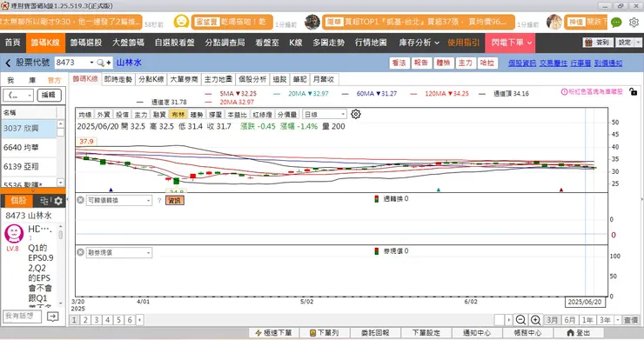
Task: Click the dark avatar in top banner
Action: pos(312,22)
